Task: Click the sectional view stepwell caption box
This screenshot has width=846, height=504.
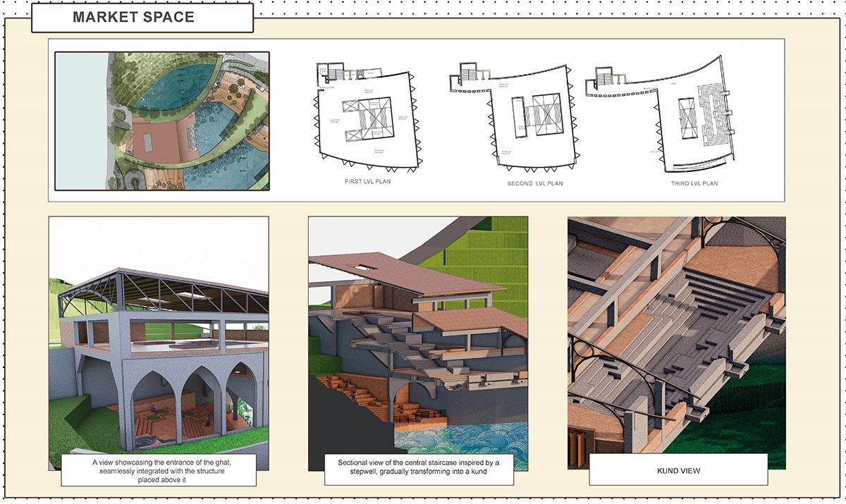Action: coord(418,470)
